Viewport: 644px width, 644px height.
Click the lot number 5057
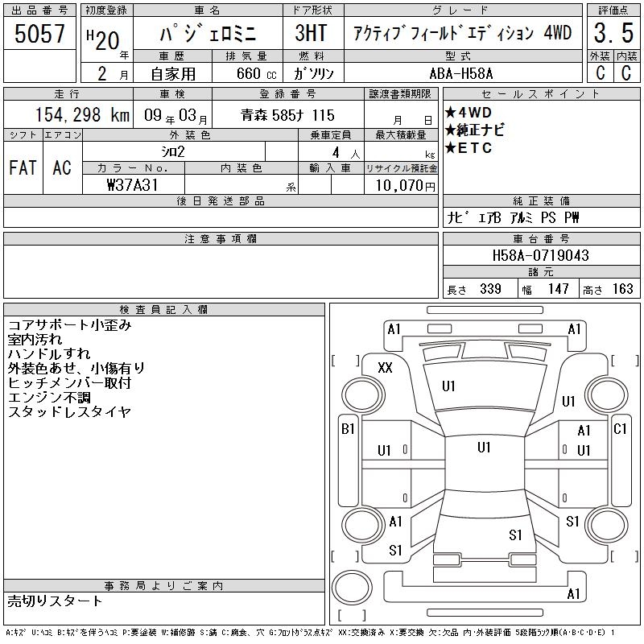[x=39, y=34]
